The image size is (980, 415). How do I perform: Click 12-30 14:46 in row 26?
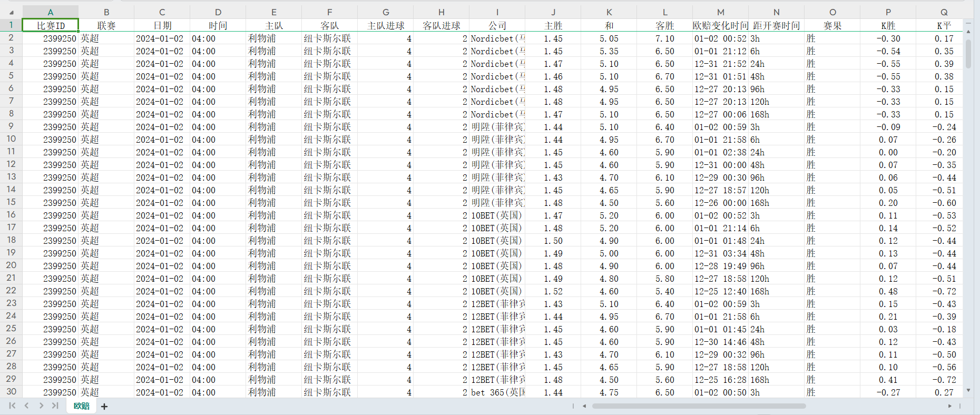click(x=720, y=342)
